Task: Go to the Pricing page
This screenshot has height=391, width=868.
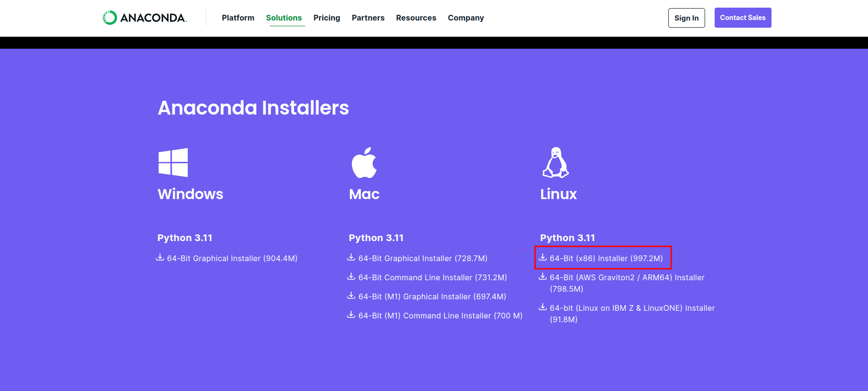Action: (x=327, y=18)
